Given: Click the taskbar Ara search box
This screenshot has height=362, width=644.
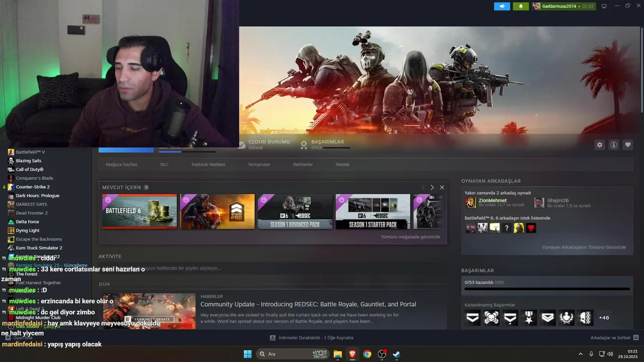Looking at the screenshot, I should point(293,354).
